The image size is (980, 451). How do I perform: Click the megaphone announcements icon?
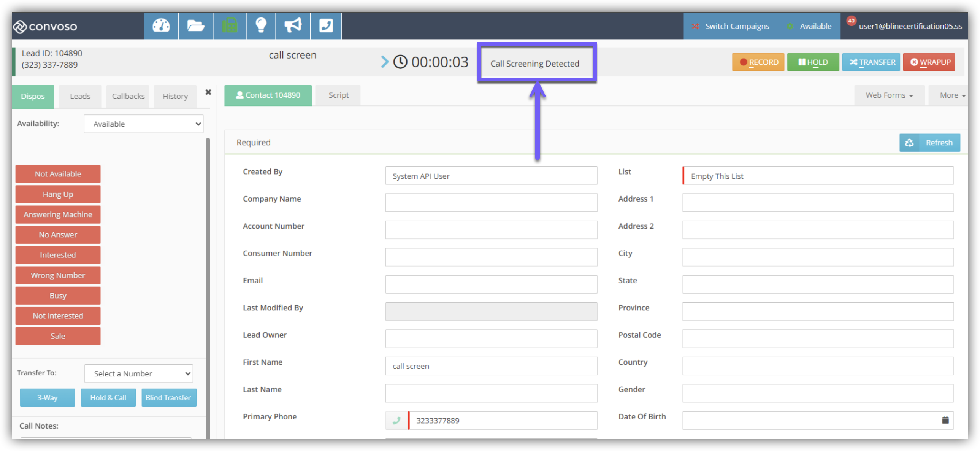(293, 26)
